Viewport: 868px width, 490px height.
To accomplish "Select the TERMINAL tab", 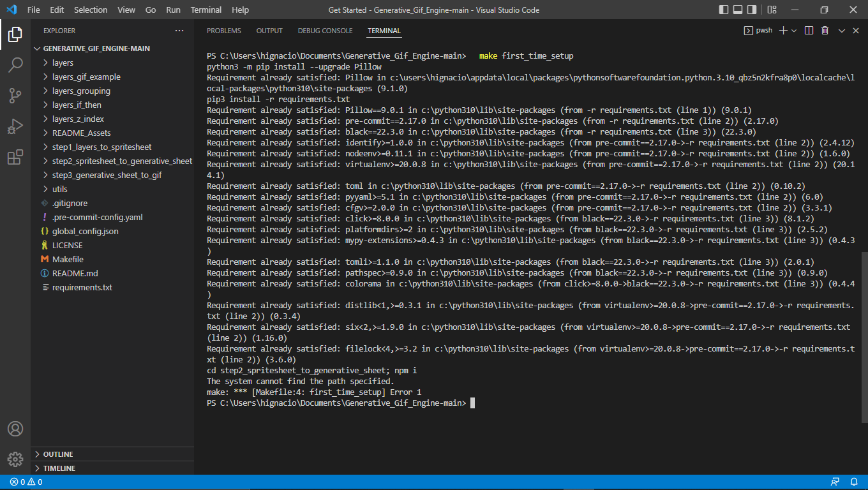I will pyautogui.click(x=384, y=31).
